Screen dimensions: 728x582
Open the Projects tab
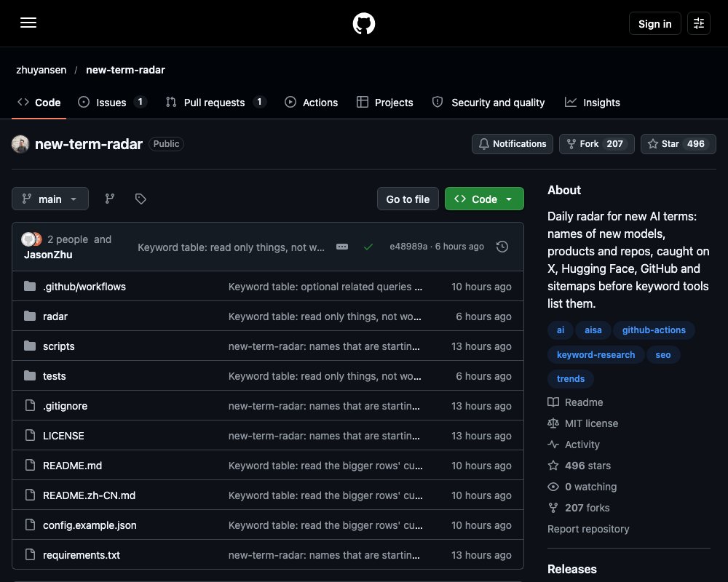pos(385,102)
